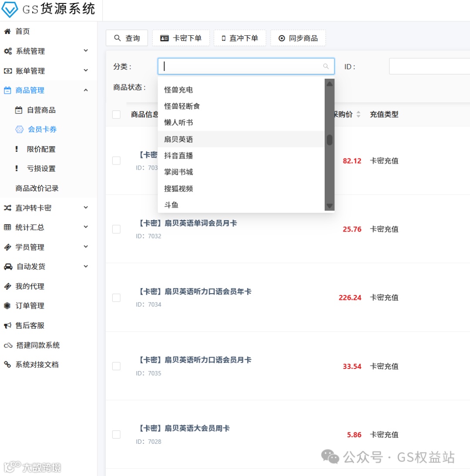Screen dimensions: 470x476
Task: Focus the 分类 search input field
Action: point(246,66)
